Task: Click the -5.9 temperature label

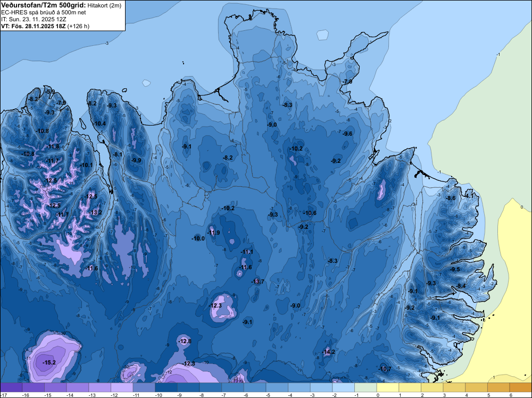Action: (x=50, y=92)
